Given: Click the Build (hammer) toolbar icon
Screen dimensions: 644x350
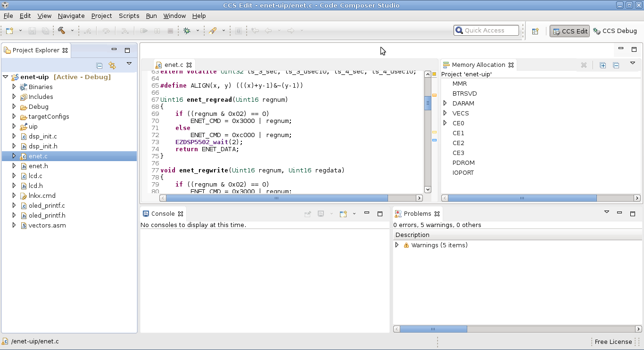Looking at the screenshot, I should point(61,31).
